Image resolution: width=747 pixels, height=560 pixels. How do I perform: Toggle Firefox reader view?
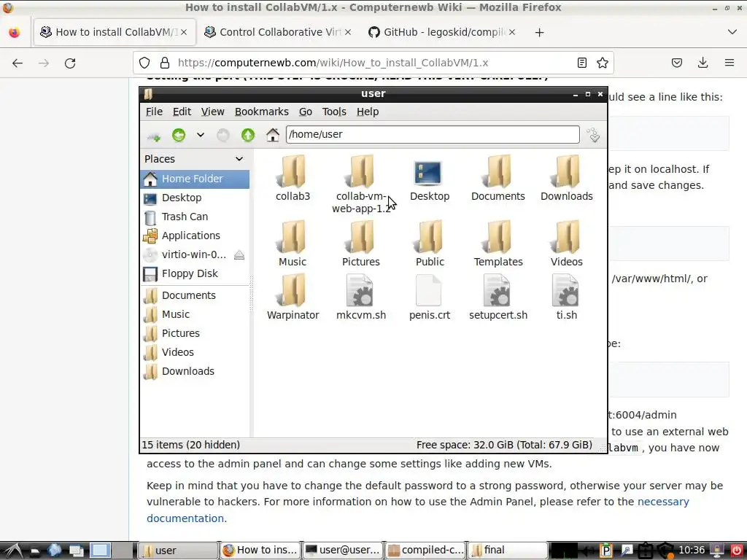(581, 63)
